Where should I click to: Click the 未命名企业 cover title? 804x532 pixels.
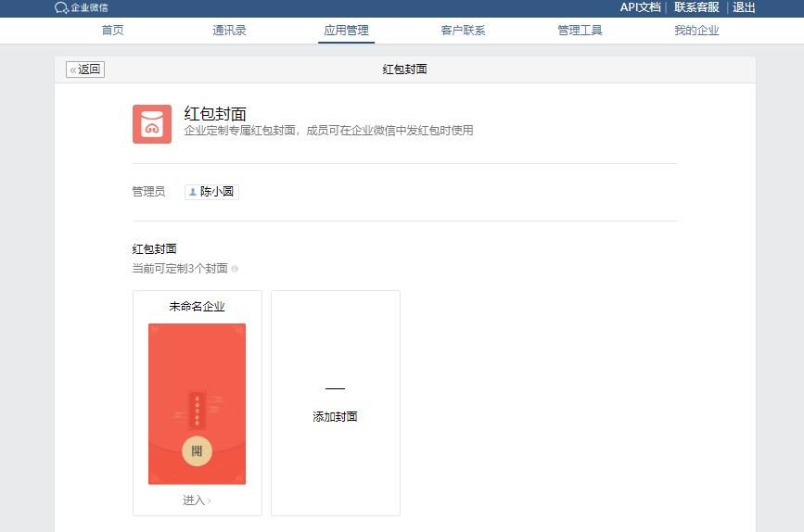[197, 306]
